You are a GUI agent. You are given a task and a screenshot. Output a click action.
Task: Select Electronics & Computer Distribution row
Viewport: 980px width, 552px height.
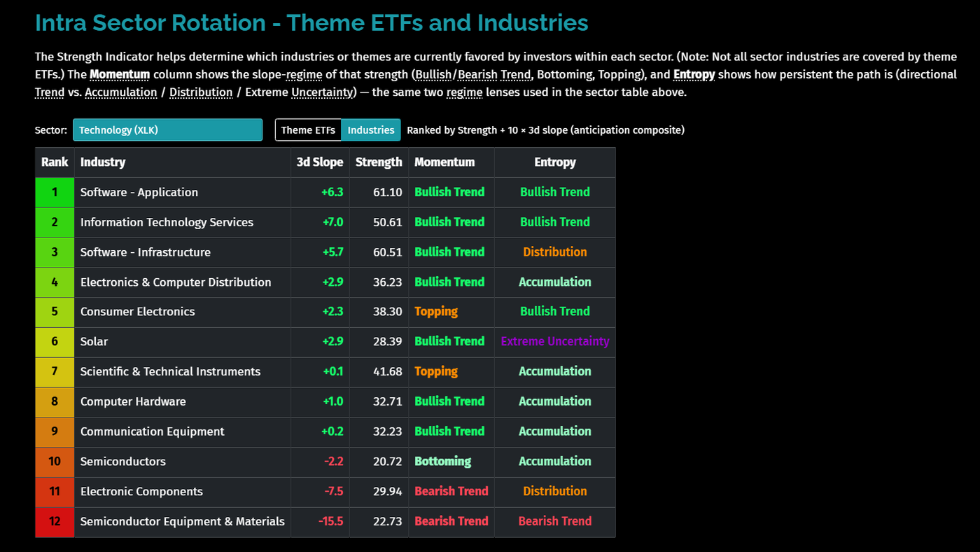click(325, 282)
